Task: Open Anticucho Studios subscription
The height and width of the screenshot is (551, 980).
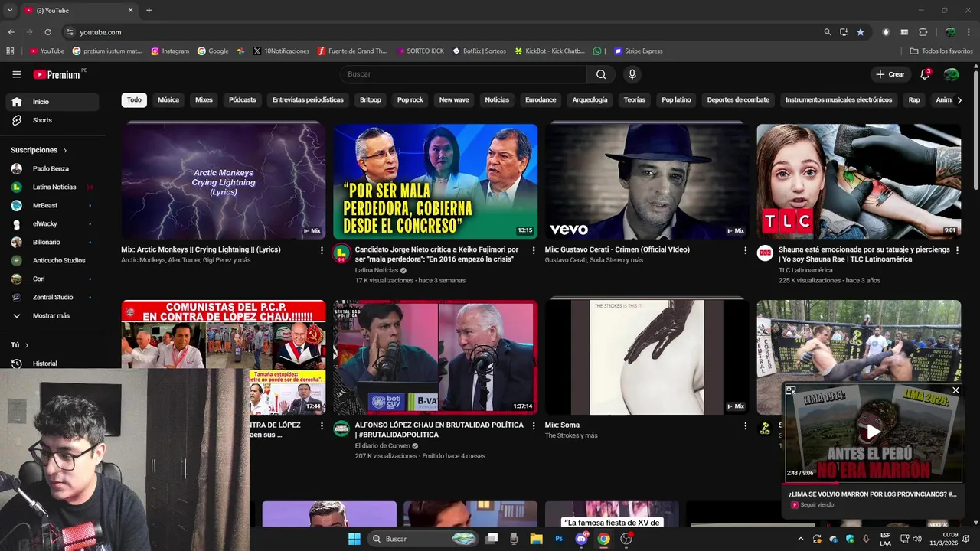Action: pyautogui.click(x=52, y=260)
